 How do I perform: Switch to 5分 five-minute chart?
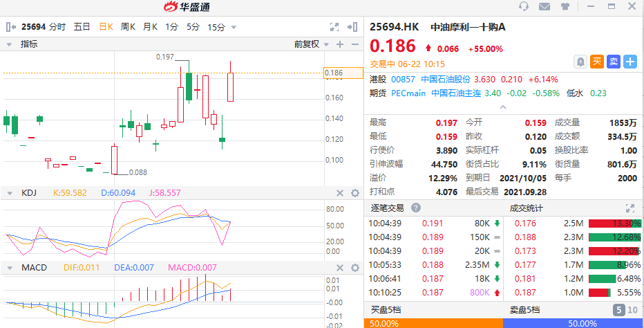[193, 27]
